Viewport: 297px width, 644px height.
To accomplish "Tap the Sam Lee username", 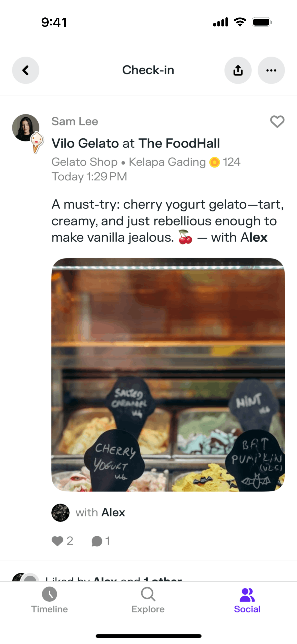I will [75, 121].
